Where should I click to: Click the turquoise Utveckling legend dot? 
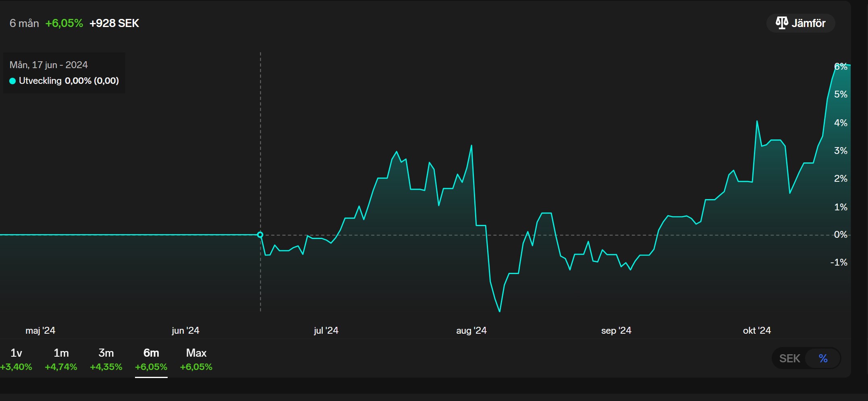[x=12, y=81]
